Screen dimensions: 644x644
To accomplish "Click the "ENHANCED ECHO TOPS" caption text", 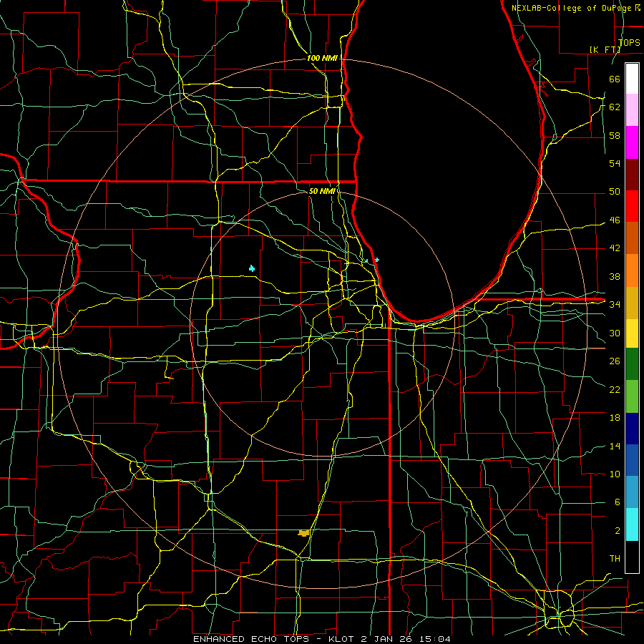I will [251, 639].
